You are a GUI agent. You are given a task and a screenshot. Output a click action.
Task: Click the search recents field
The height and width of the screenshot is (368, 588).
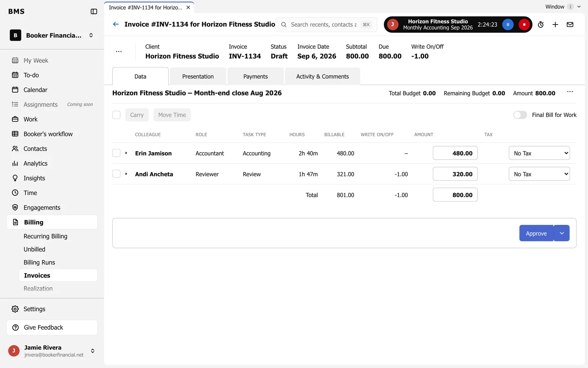(x=326, y=25)
